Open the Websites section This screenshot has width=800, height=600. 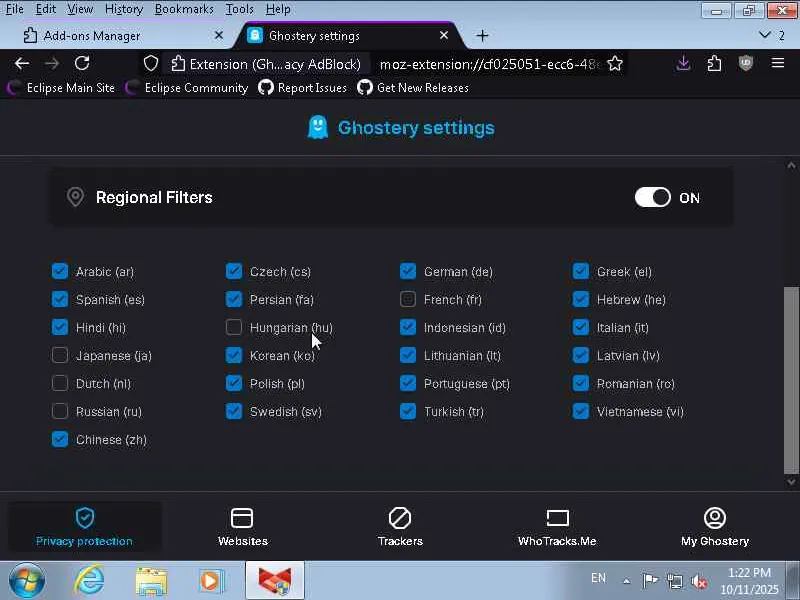(x=242, y=527)
